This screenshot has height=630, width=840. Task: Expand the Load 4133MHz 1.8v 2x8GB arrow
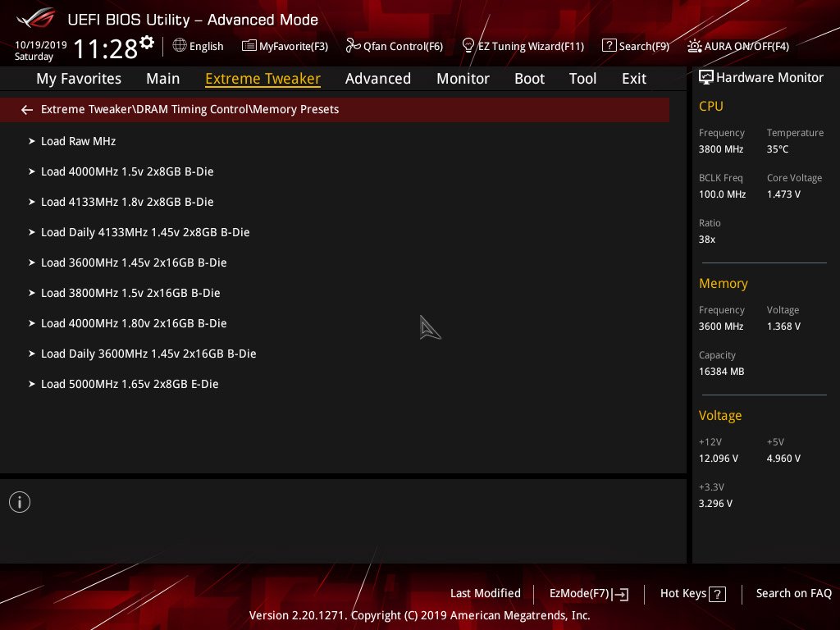(32, 202)
